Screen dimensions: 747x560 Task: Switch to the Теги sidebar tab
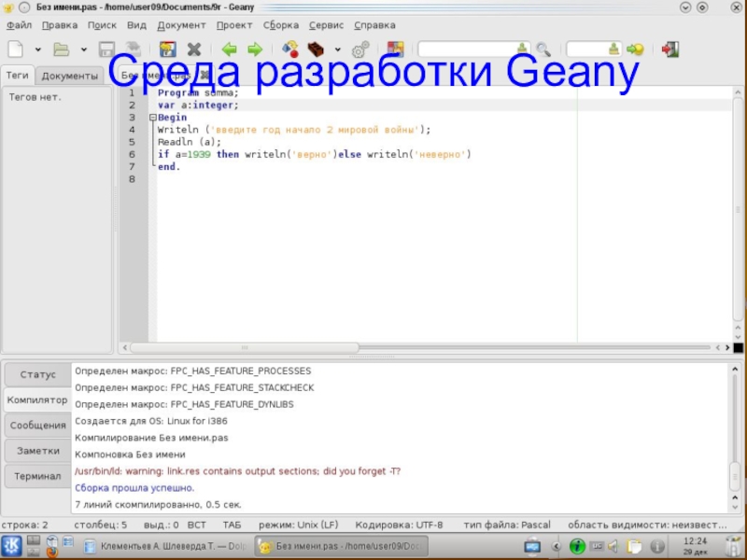(18, 76)
